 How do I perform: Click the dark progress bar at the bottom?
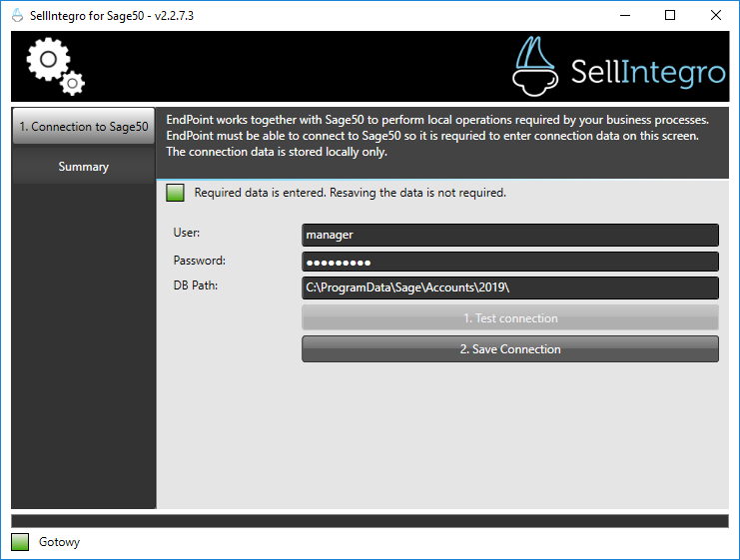coord(370,520)
